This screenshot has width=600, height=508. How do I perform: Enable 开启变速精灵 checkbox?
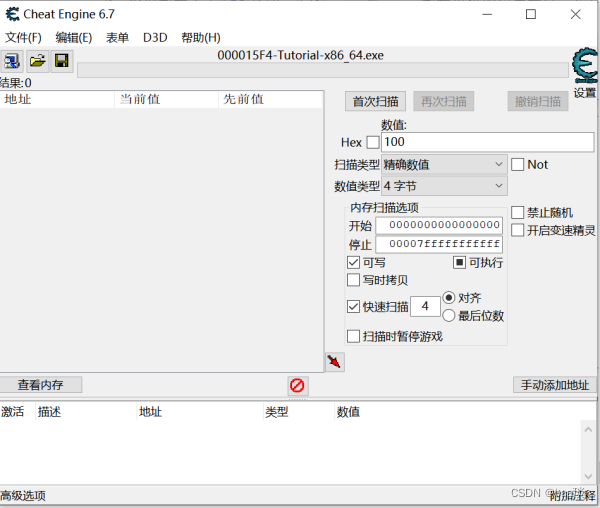pos(517,230)
